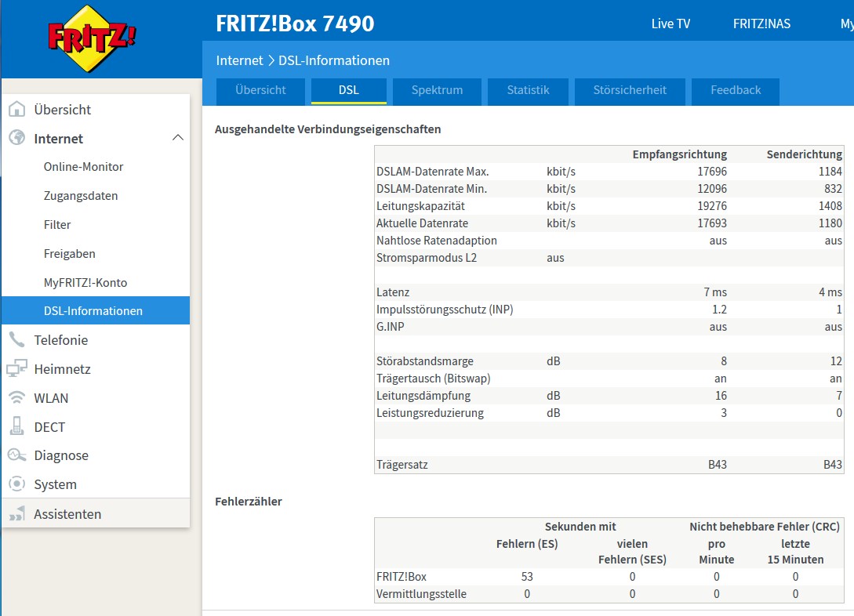
Task: Click the Impulsstörungsschutz (INP) label
Action: (445, 310)
